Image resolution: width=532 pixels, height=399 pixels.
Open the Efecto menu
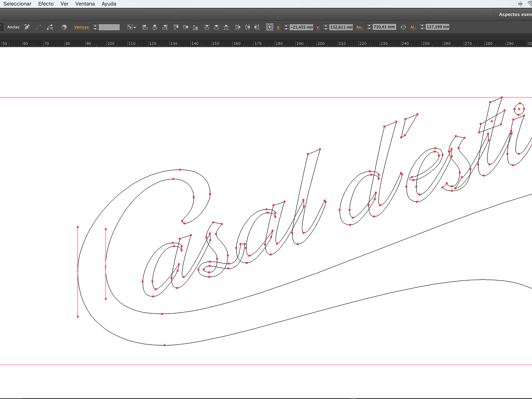(46, 4)
